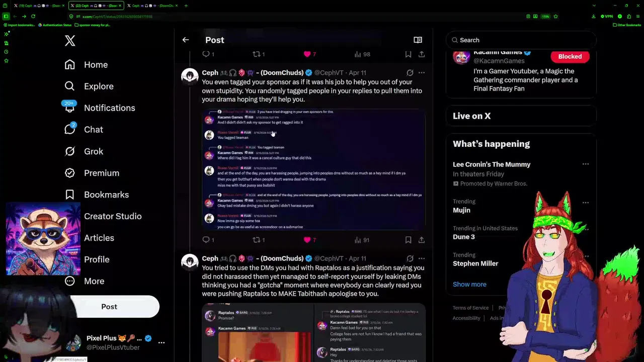
Task: Click the X logo in sidebar
Action: click(x=70, y=41)
